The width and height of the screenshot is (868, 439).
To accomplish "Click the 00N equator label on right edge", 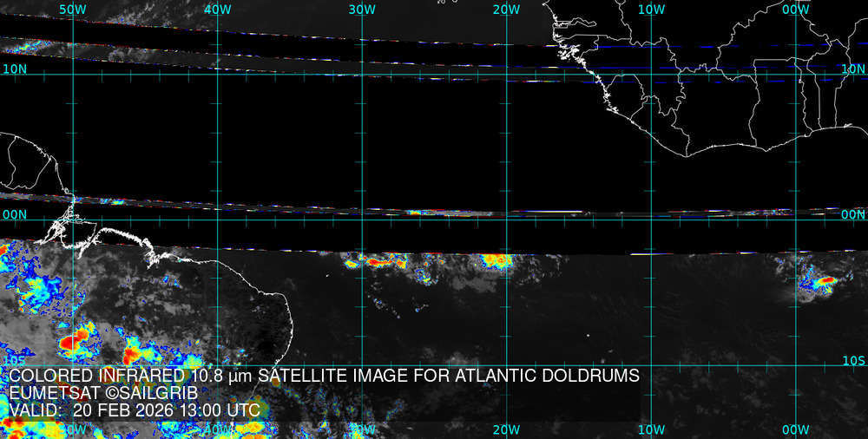I will tap(854, 214).
